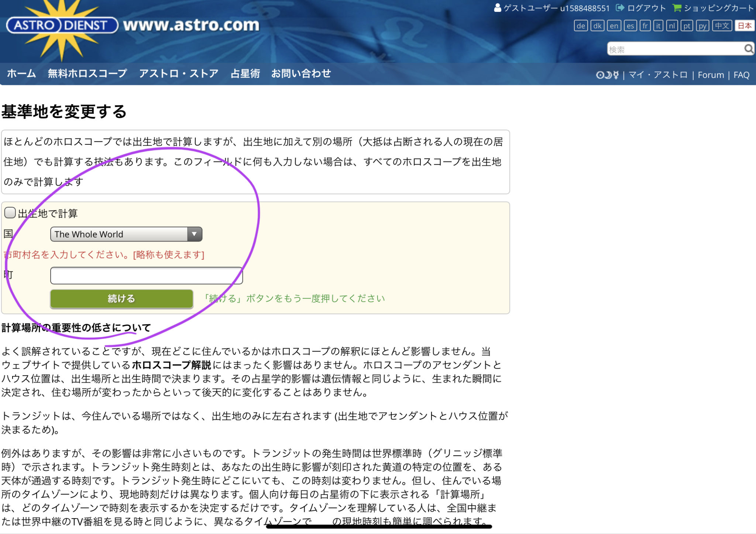Select the 占星術 menu item
This screenshot has height=534, width=756.
(x=245, y=73)
